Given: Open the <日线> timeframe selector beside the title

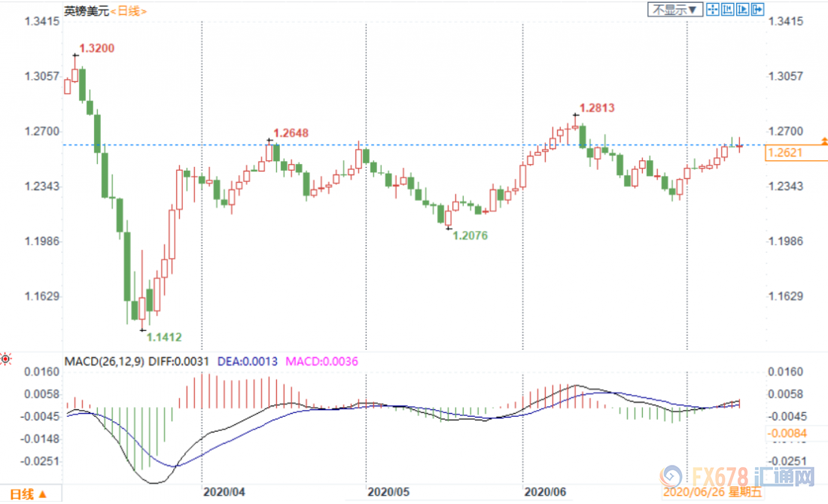Looking at the screenshot, I should (129, 11).
